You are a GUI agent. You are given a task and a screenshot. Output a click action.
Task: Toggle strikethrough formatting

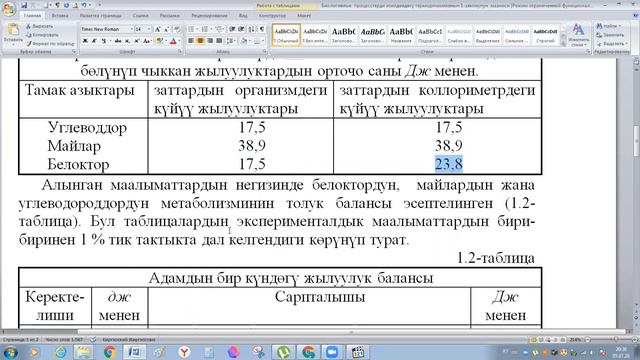[x=118, y=41]
